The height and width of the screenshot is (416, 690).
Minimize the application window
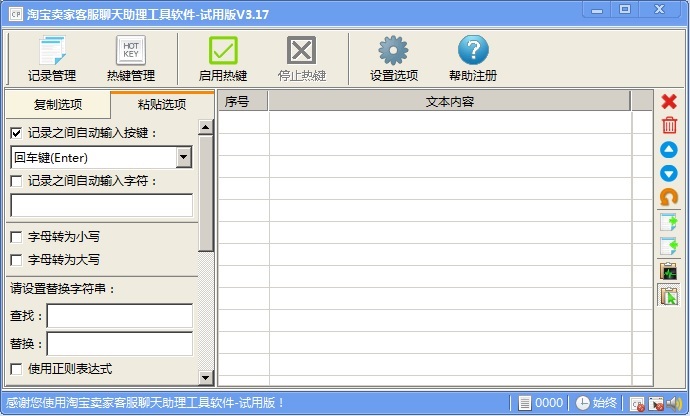[x=597, y=11]
